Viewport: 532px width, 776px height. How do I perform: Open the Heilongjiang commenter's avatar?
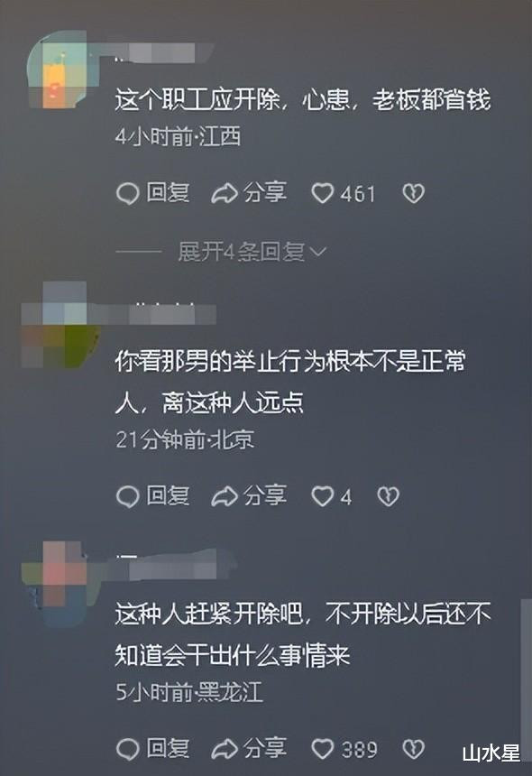(x=55, y=584)
